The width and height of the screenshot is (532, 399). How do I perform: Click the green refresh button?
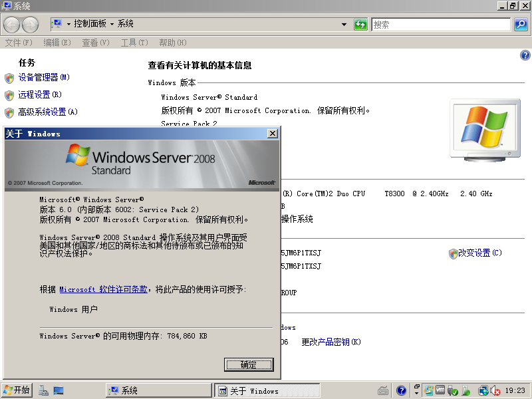pyautogui.click(x=360, y=25)
